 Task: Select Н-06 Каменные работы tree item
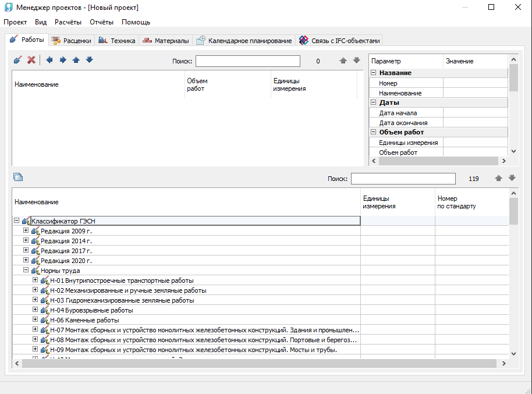pos(84,320)
